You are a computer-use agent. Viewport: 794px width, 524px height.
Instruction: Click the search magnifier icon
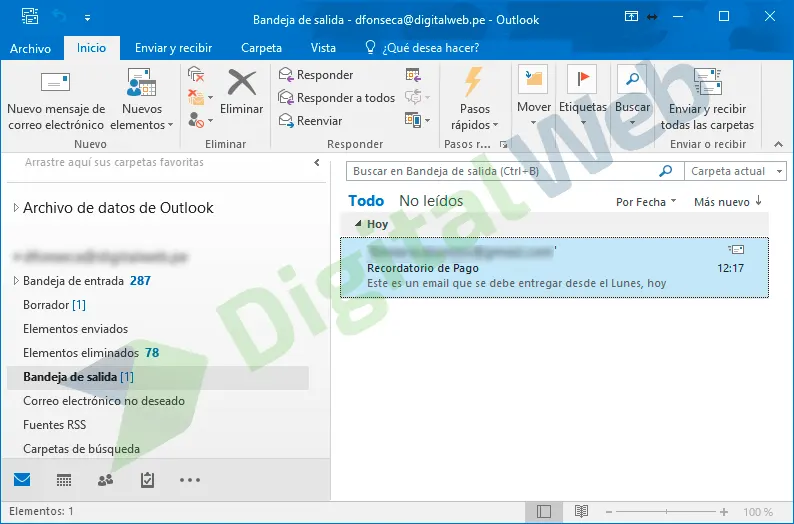[x=665, y=171]
